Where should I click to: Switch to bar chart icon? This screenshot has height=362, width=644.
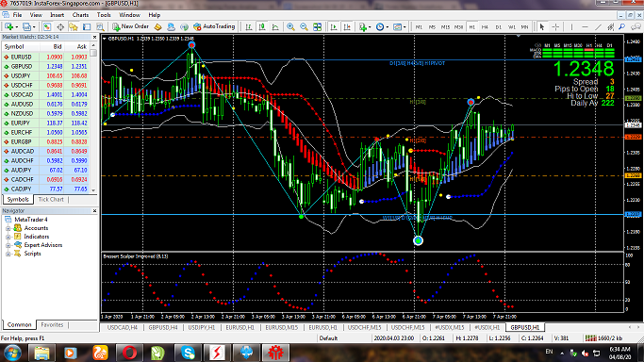click(x=249, y=26)
